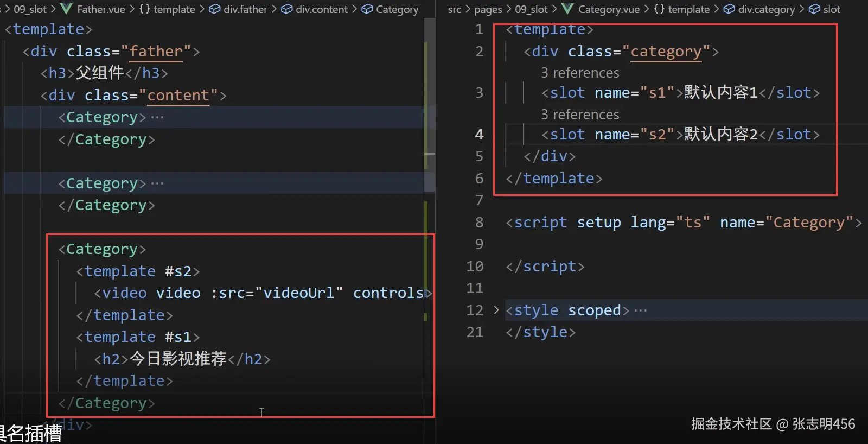Image resolution: width=868 pixels, height=444 pixels.
Task: Select the slot symbol breadcrumb
Action: [x=825, y=9]
